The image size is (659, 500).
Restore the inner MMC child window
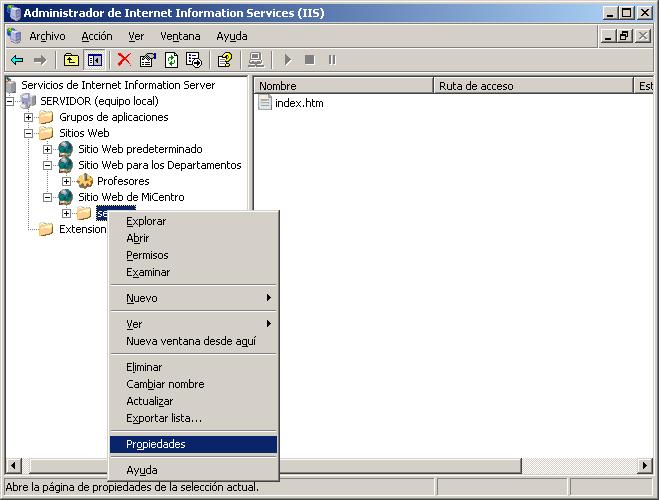tap(625, 36)
